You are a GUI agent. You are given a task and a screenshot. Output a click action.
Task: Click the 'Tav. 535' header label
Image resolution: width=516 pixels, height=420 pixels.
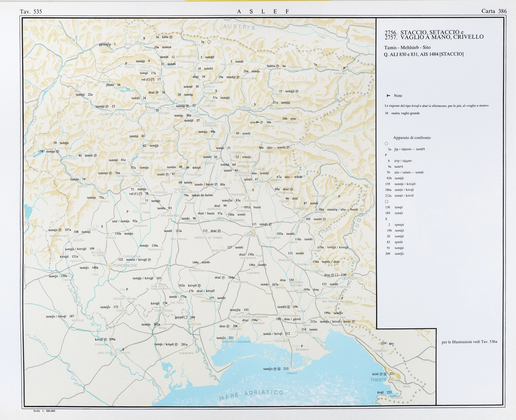click(31, 12)
